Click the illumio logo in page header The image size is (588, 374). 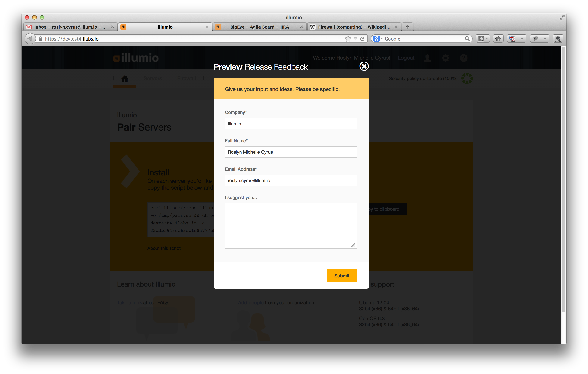pos(136,58)
